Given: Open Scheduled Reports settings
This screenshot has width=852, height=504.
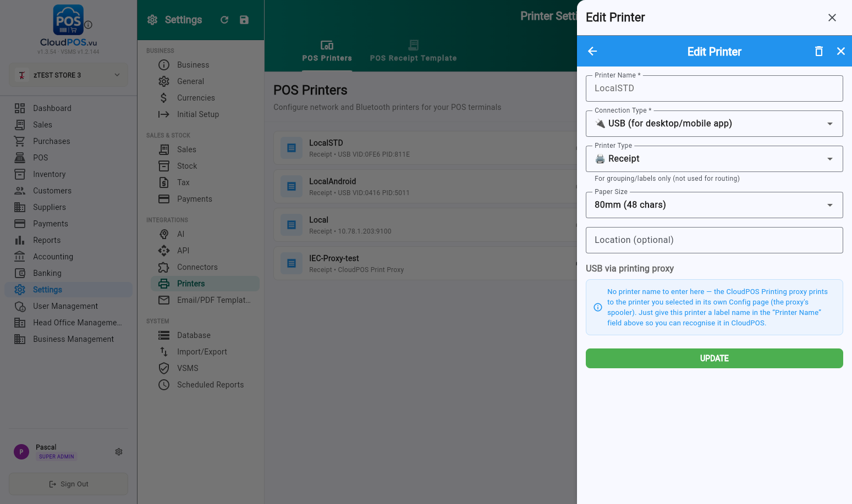Looking at the screenshot, I should tap(205, 385).
